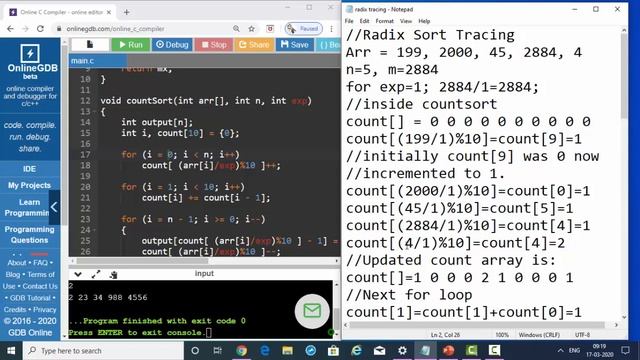Click the 'n=5, m=2884' line in Notepad
Viewport: 640px width, 360px height.
pos(392,70)
